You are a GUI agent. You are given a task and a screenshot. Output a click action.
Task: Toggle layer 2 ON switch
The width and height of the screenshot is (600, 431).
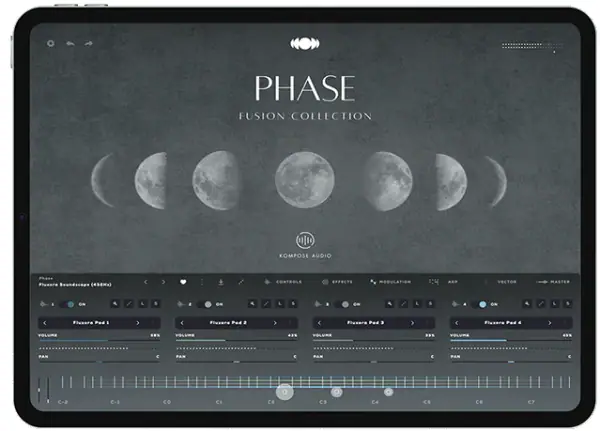(x=205, y=304)
